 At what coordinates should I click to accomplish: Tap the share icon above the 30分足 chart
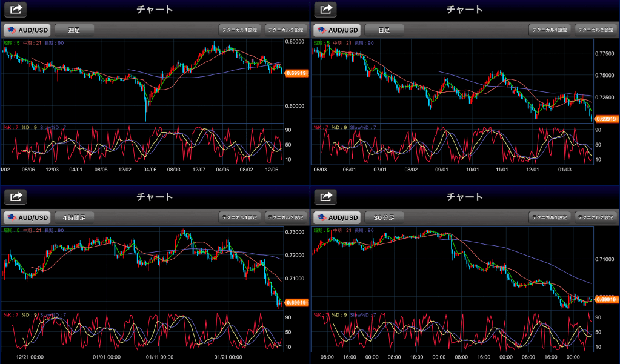(327, 197)
